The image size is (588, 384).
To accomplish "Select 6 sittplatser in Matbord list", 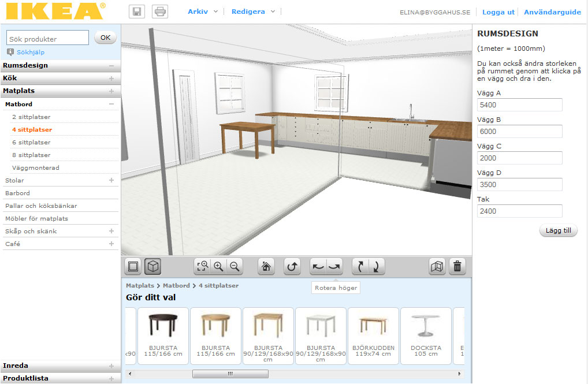I will tap(31, 143).
